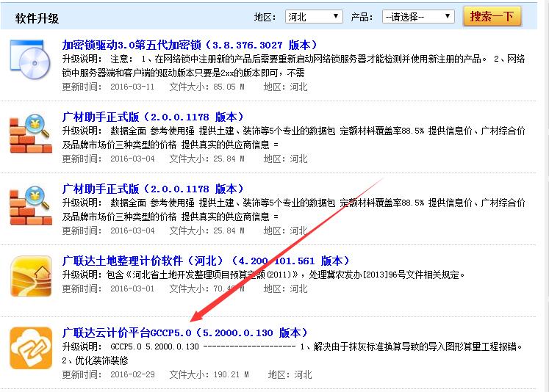Click the yellow landscape icon for 土地整理计价软件

tap(31, 276)
